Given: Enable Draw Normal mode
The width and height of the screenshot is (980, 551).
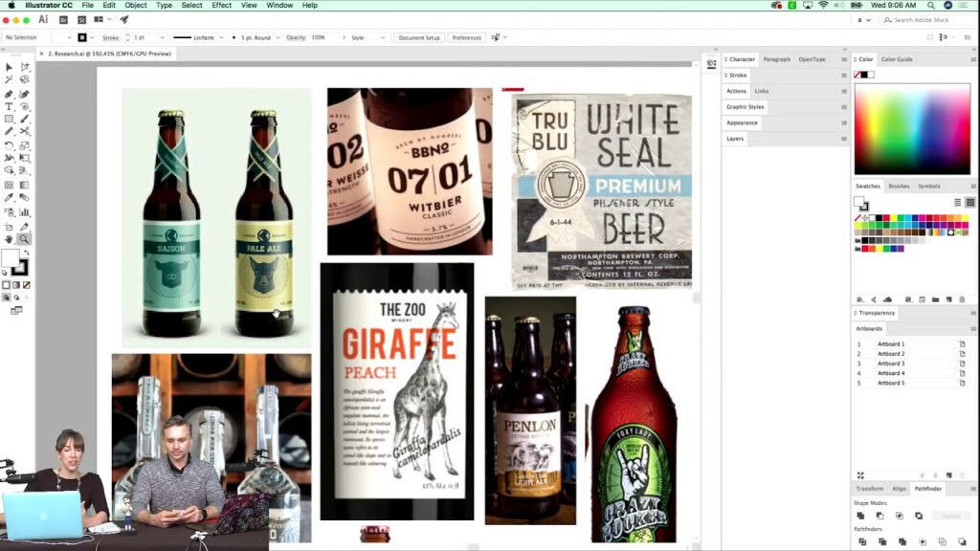Looking at the screenshot, I should pos(7,298).
